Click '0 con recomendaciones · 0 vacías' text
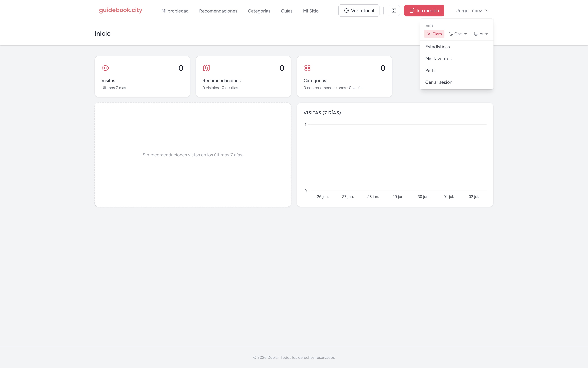The width and height of the screenshot is (588, 368). [333, 88]
